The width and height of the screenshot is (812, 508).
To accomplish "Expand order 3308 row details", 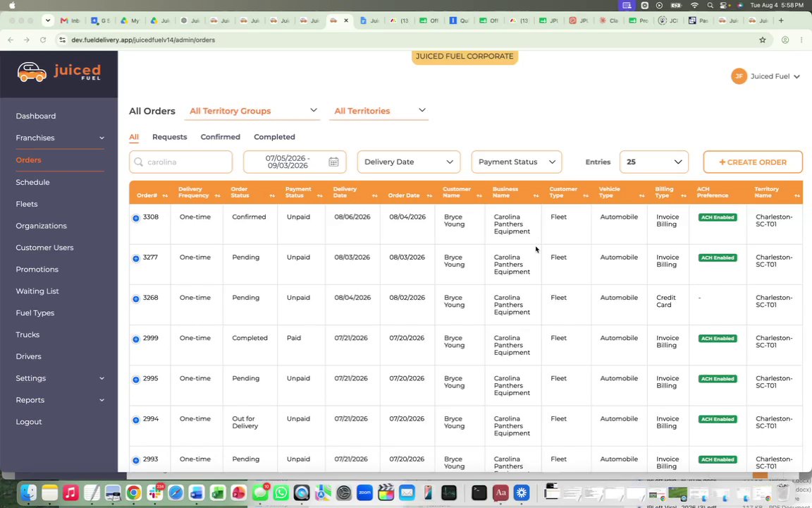I will click(x=135, y=218).
